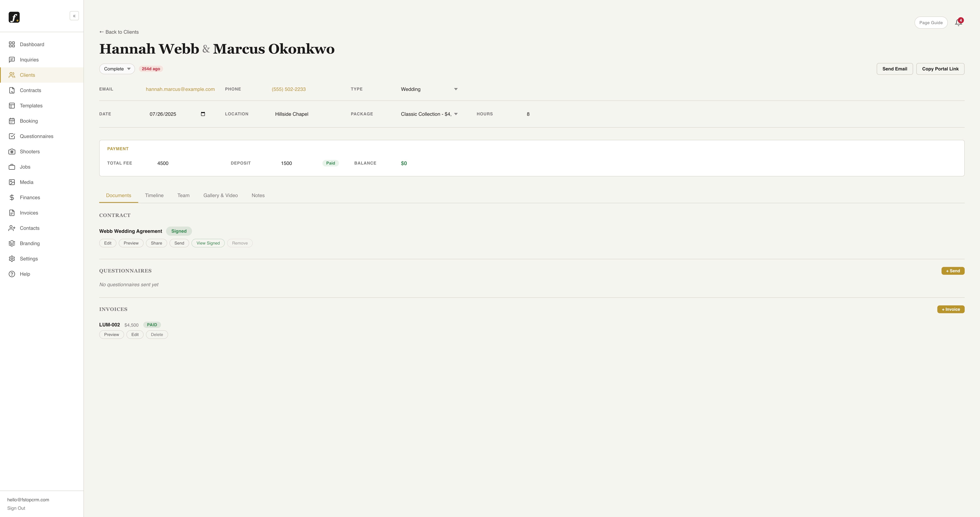Open the Finances dollar icon
This screenshot has height=517, width=980.
[x=12, y=198]
